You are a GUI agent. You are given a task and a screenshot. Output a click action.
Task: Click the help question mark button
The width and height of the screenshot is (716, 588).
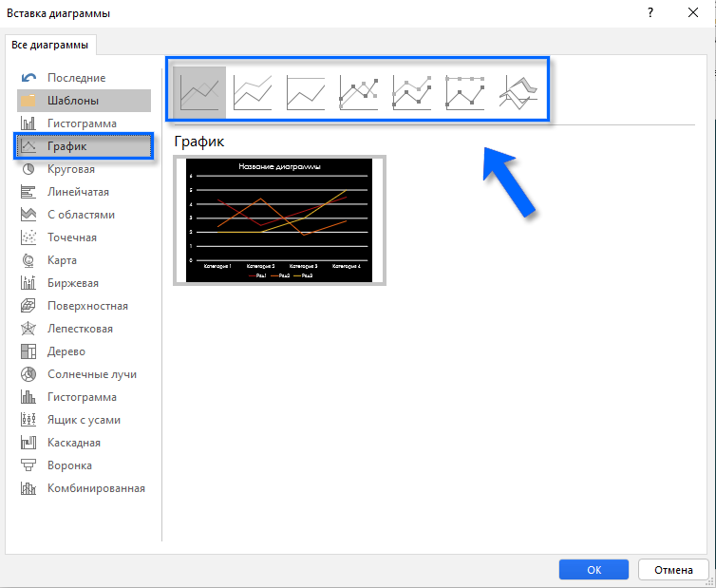[650, 13]
